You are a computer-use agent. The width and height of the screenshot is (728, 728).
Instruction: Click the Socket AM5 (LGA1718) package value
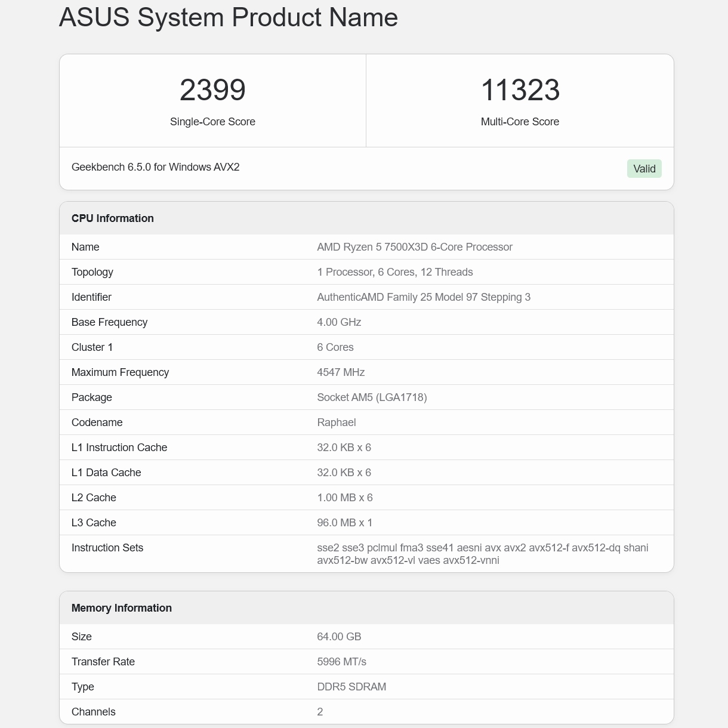pyautogui.click(x=372, y=397)
